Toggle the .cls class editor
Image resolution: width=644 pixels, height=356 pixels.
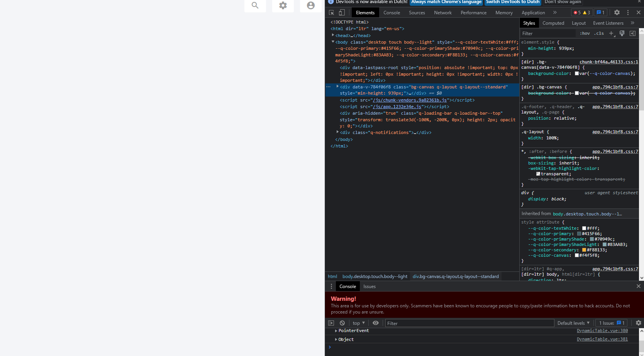point(599,34)
